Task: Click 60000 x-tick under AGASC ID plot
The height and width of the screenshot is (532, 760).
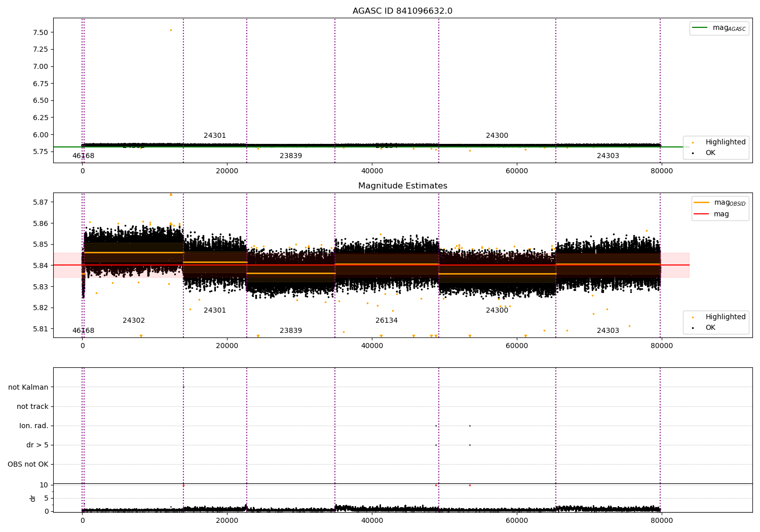Action: pyautogui.click(x=517, y=171)
